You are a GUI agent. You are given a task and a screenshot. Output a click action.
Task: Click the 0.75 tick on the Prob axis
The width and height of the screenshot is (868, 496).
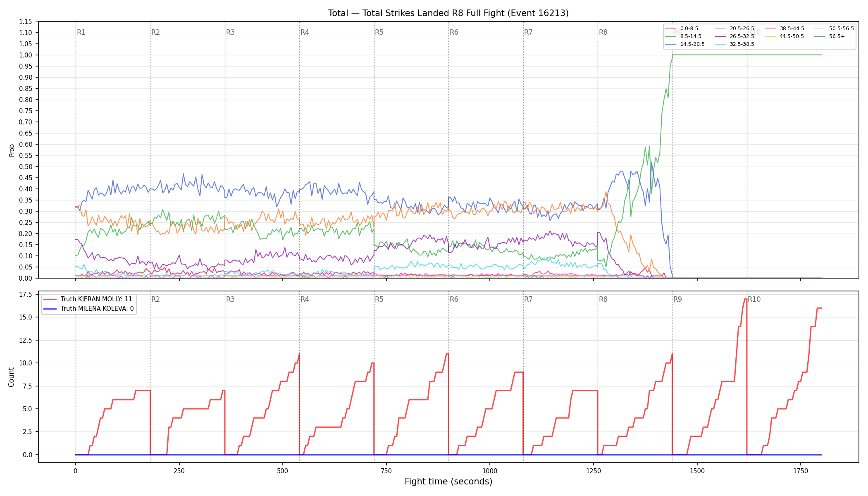point(26,111)
